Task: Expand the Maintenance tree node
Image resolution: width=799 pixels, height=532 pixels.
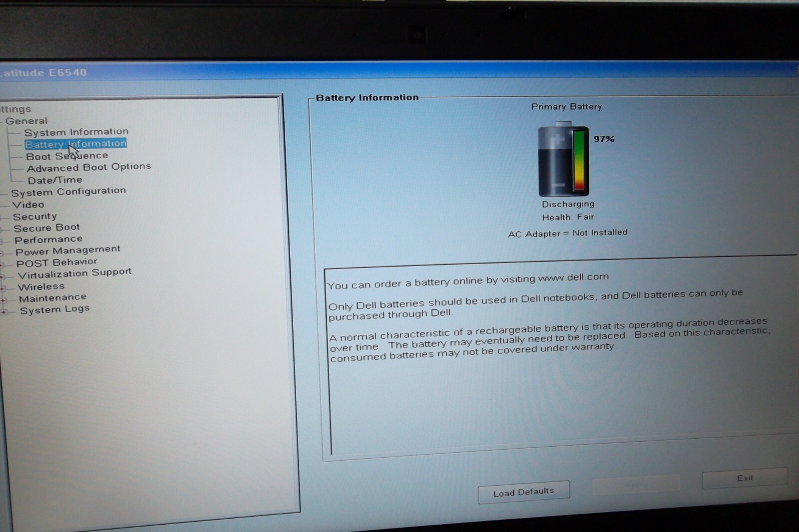Action: click(3, 300)
